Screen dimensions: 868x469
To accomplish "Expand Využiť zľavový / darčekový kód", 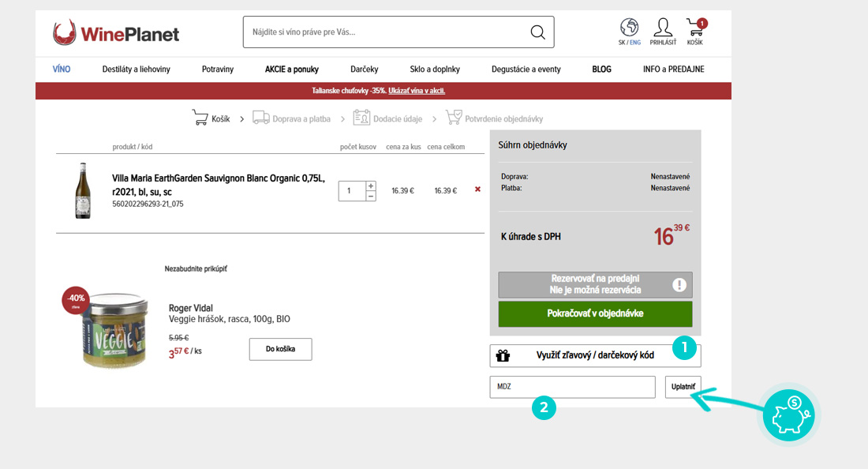I will tap(595, 355).
